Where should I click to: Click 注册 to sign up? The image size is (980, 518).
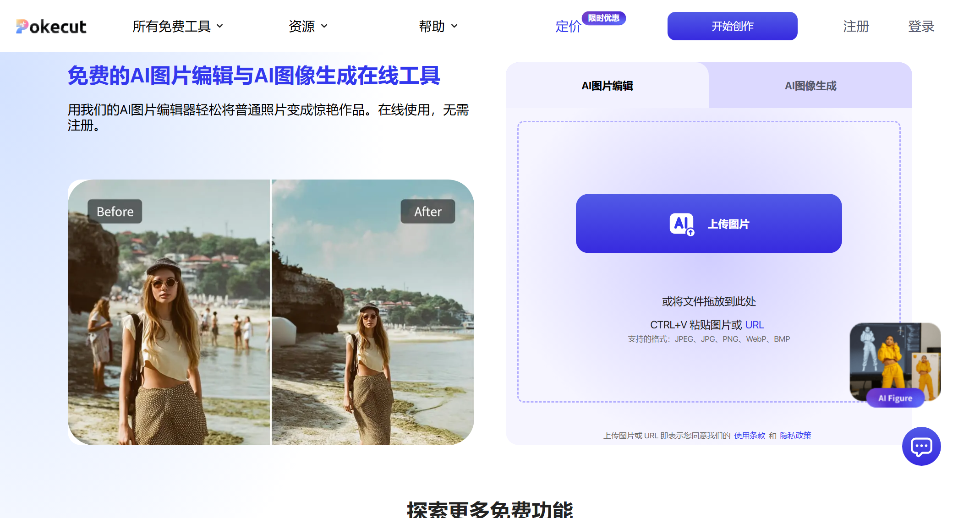pos(856,26)
